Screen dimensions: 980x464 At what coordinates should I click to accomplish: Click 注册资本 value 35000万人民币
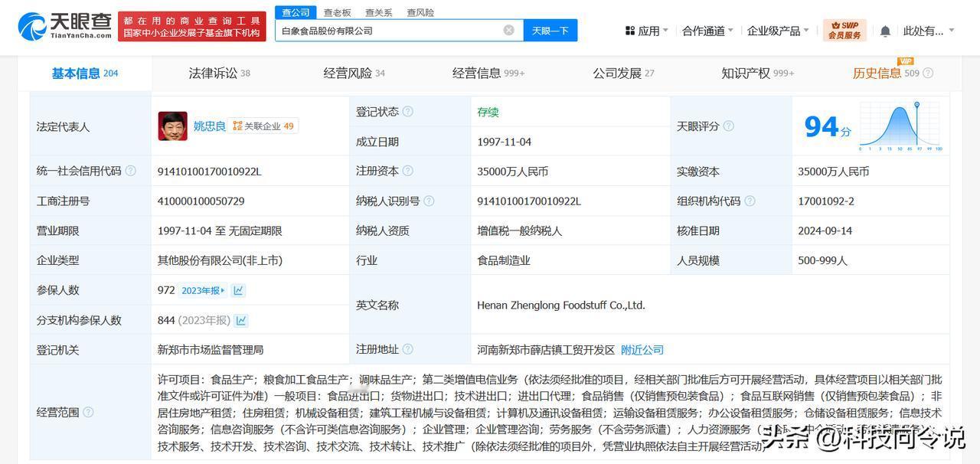[512, 172]
